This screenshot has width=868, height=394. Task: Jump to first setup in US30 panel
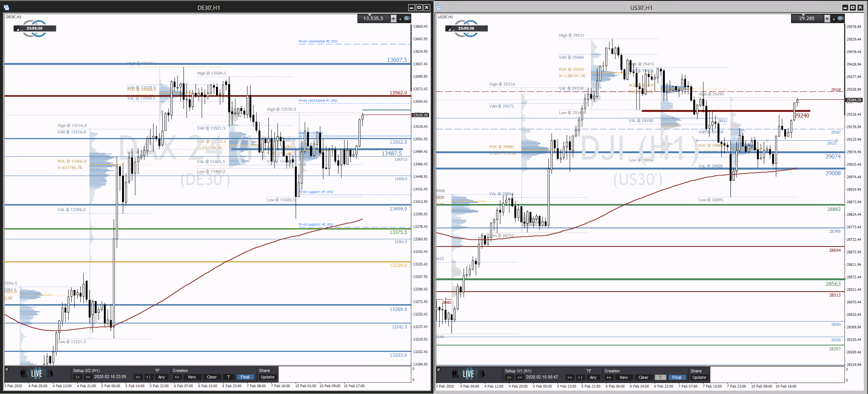[509, 378]
